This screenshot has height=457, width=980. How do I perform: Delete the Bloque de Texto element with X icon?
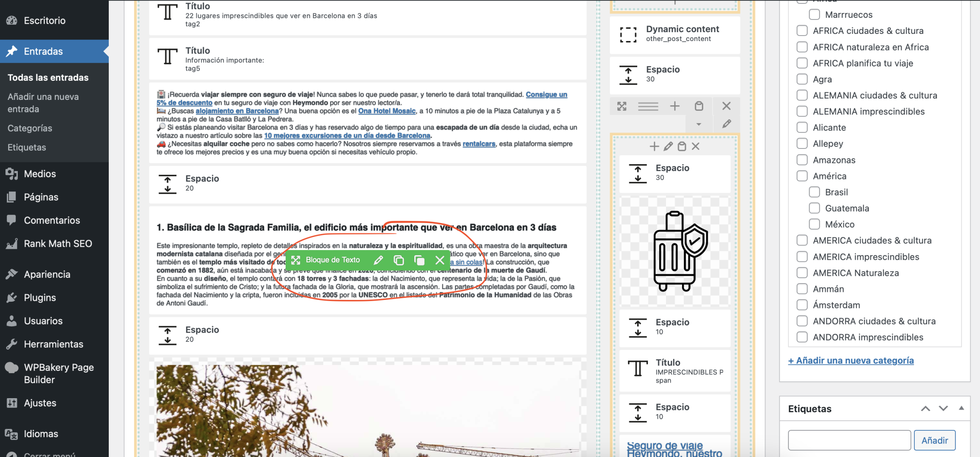click(x=440, y=260)
